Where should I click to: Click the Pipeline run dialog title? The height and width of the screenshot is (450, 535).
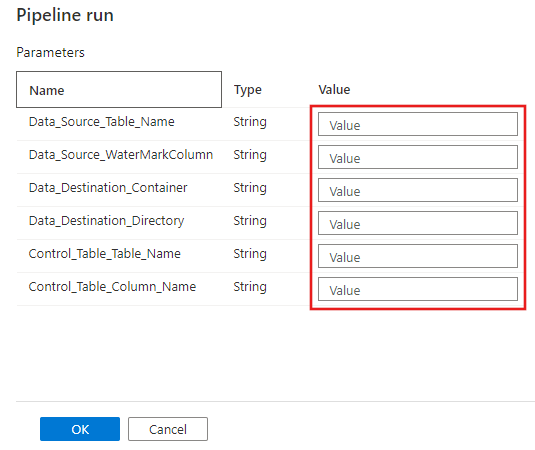(65, 15)
